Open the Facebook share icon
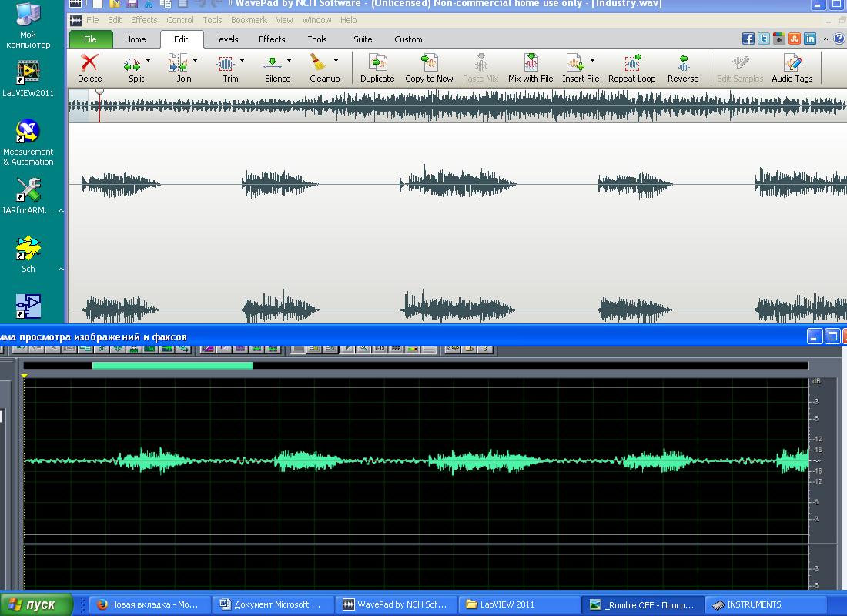Screen dimensions: 847x616 [x=748, y=39]
